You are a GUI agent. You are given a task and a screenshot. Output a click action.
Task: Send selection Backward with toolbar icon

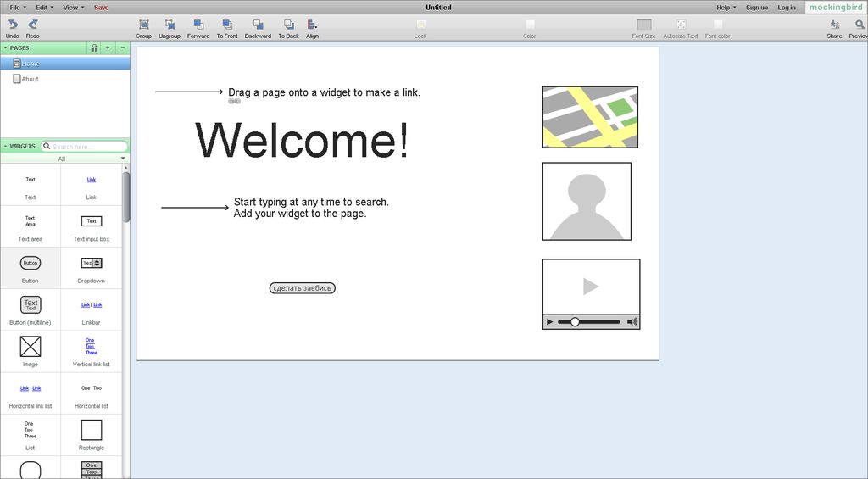click(258, 25)
